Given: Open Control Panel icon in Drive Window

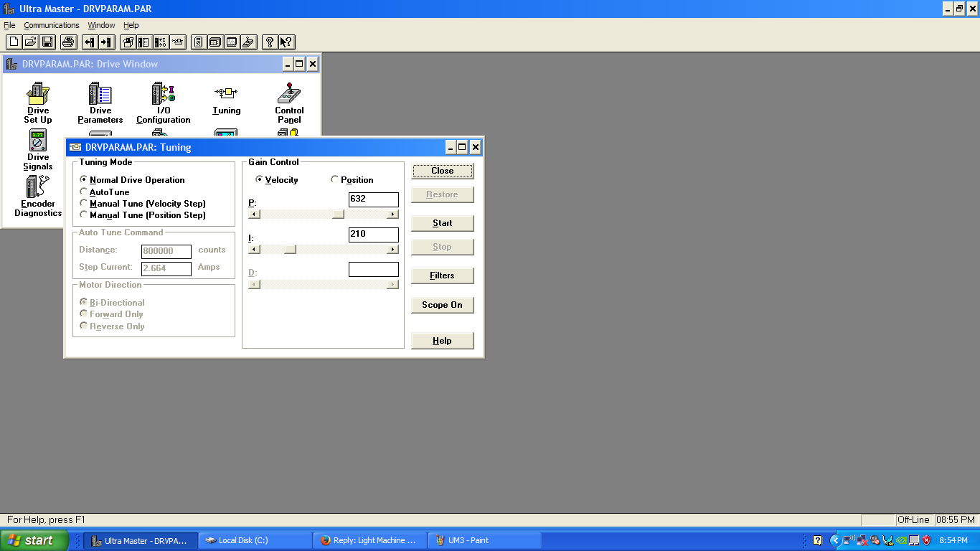Looking at the screenshot, I should pos(289,103).
